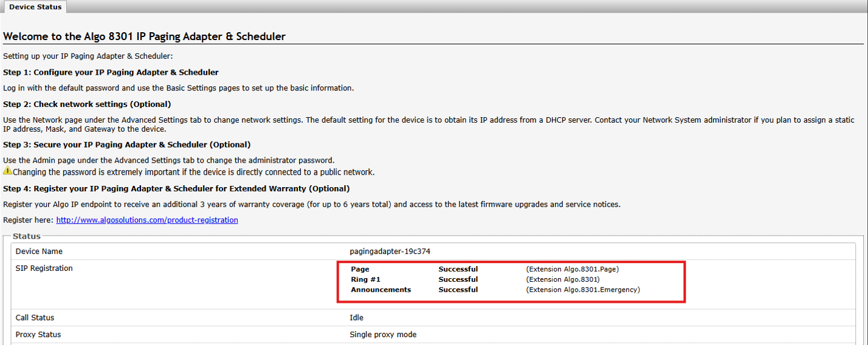The height and width of the screenshot is (345, 868).
Task: Open the algosolutions.com product-registration link
Action: 147,220
